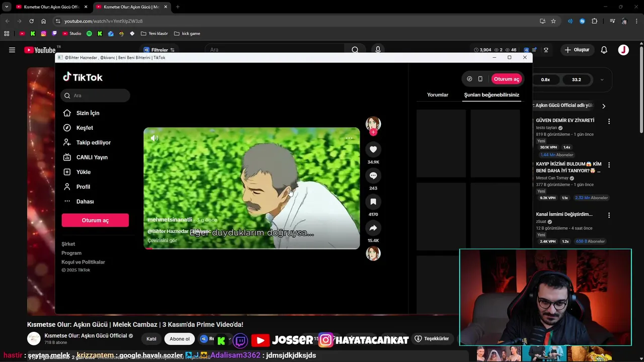Open options for Kanal İsmimi Değiştirdim video
This screenshot has height=362, width=644.
coord(609,215)
